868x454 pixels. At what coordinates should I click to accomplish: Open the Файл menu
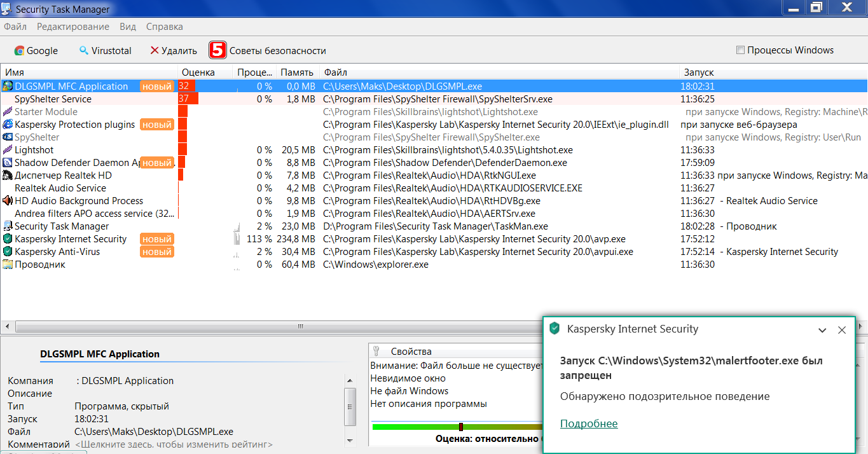(x=15, y=27)
